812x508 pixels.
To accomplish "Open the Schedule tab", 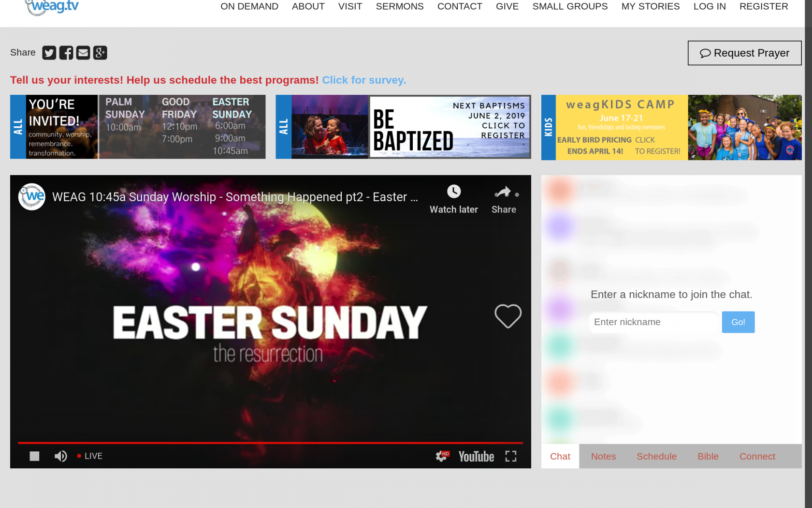I will pyautogui.click(x=656, y=456).
